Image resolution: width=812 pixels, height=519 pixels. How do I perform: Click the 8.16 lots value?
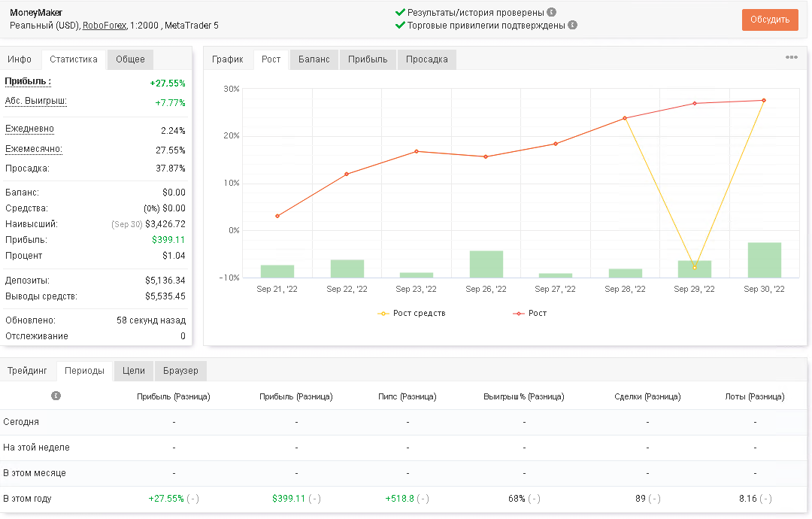pos(748,499)
